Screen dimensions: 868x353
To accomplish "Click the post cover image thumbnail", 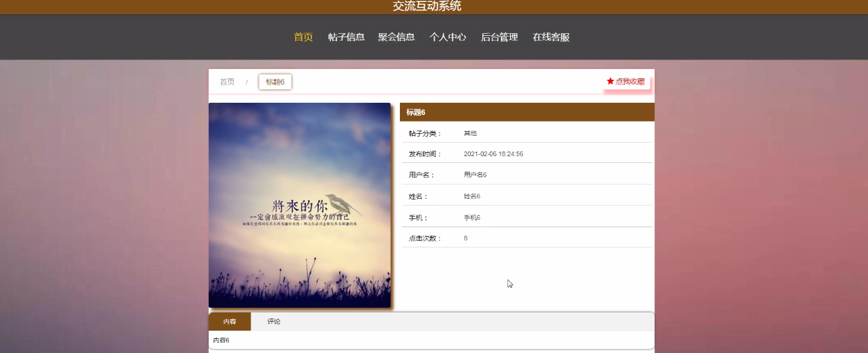I will coord(300,205).
